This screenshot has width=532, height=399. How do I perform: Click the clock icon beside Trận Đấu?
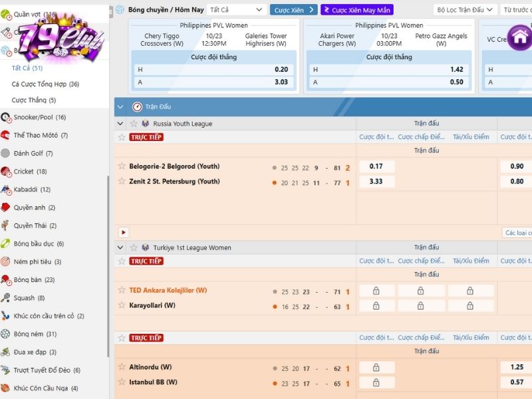click(x=137, y=106)
